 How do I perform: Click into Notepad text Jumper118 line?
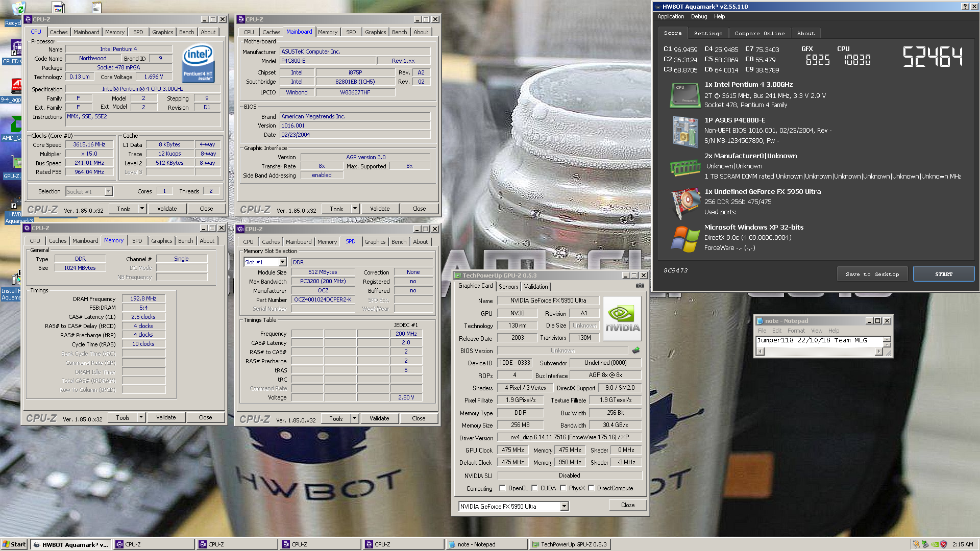pos(812,340)
